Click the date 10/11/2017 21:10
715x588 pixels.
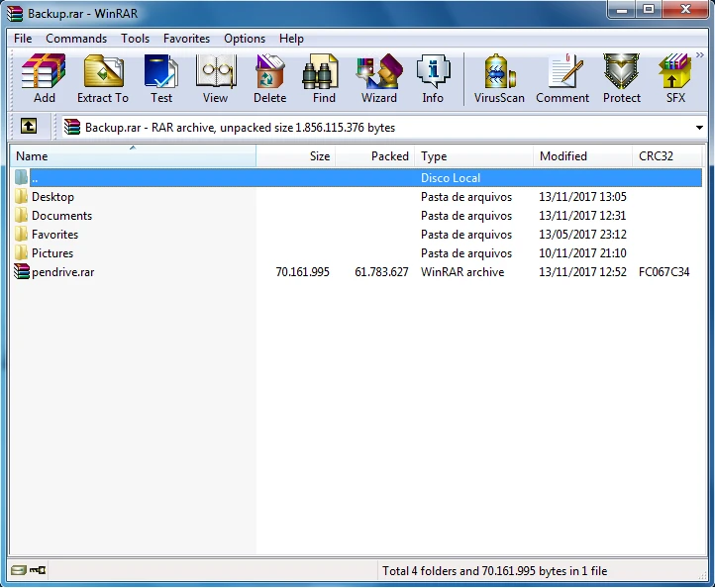(582, 253)
